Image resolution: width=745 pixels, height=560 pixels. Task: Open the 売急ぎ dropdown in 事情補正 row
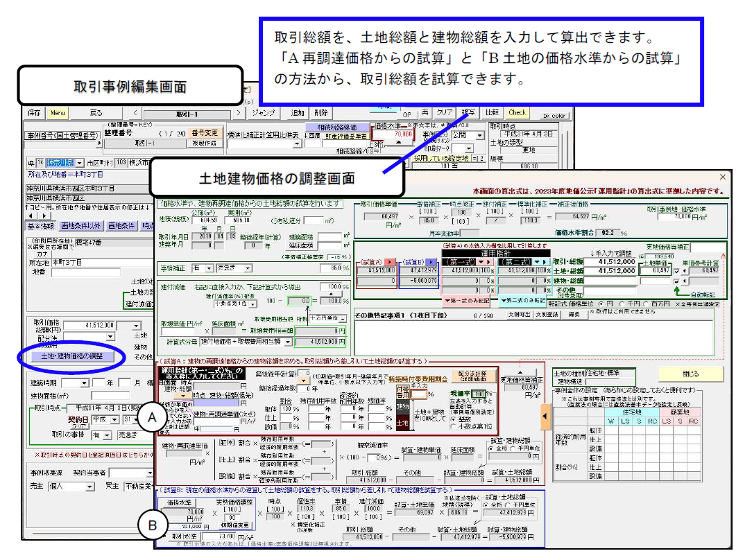pyautogui.click(x=248, y=268)
